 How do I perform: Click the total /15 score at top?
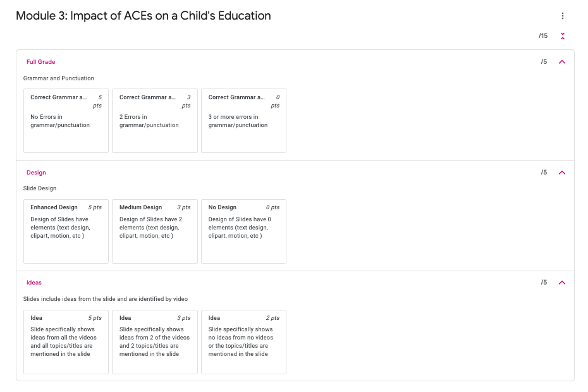pos(543,35)
